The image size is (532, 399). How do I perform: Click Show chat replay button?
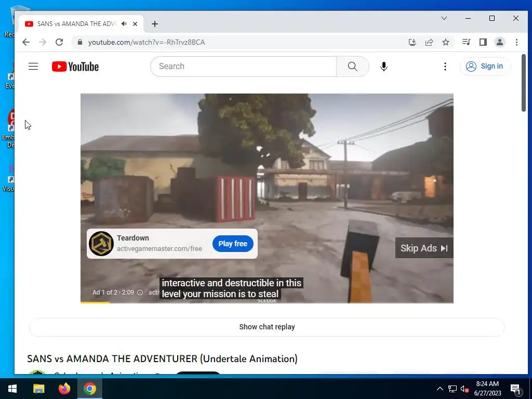(267, 327)
